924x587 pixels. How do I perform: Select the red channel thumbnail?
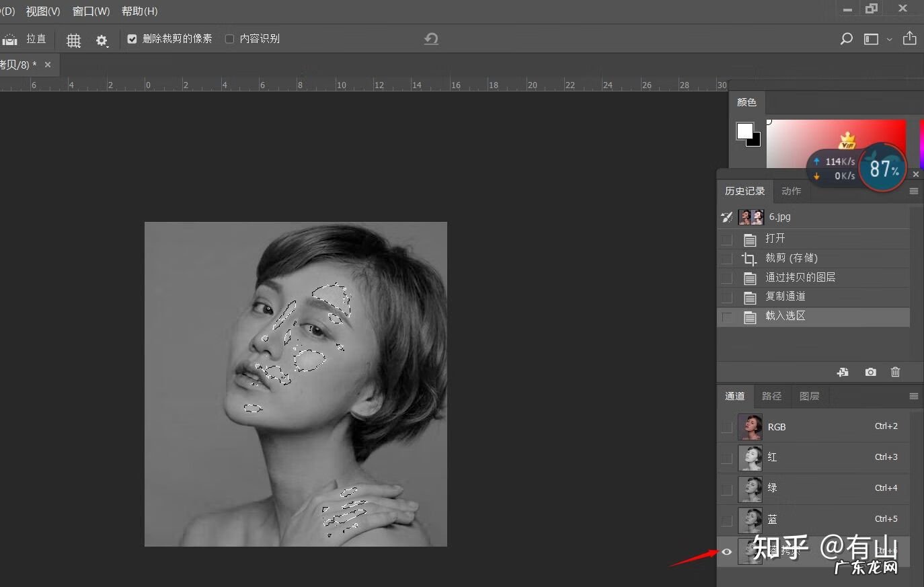click(x=750, y=457)
